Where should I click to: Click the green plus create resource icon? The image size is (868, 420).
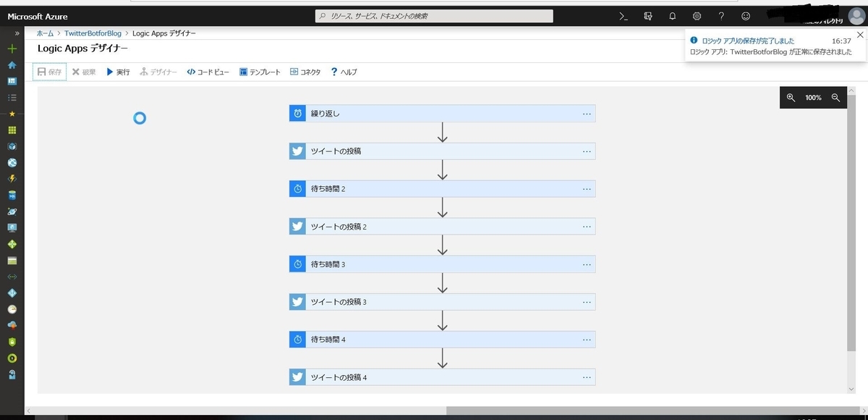(12, 49)
